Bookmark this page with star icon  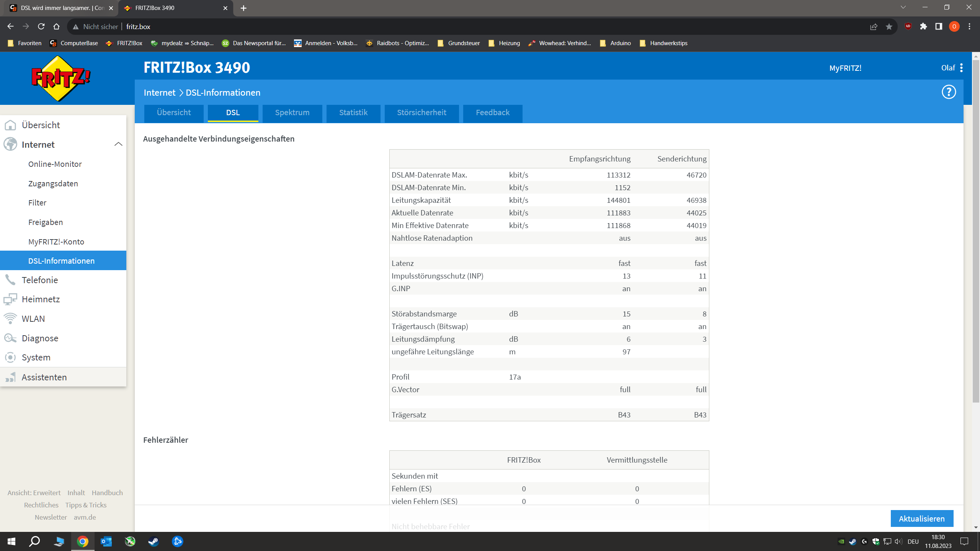click(x=889, y=26)
